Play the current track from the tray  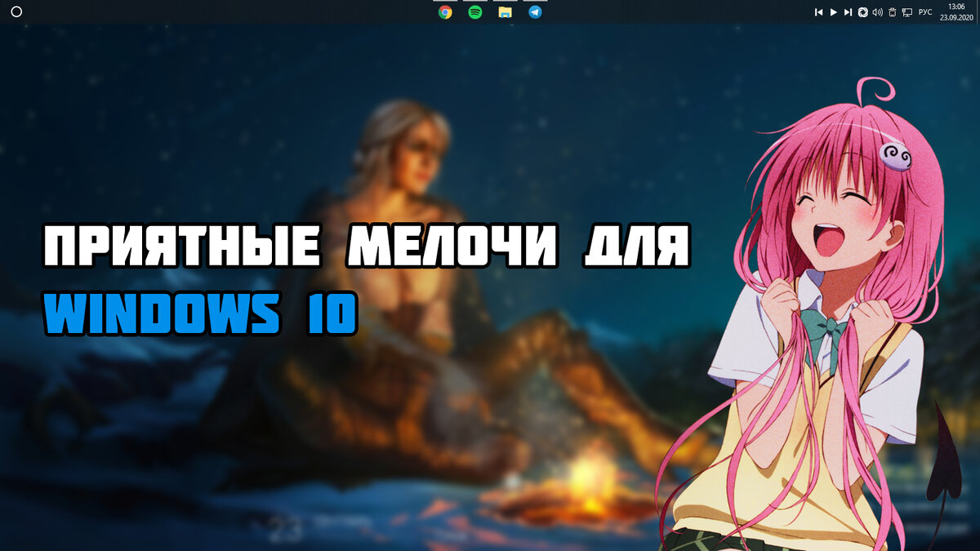(x=833, y=12)
